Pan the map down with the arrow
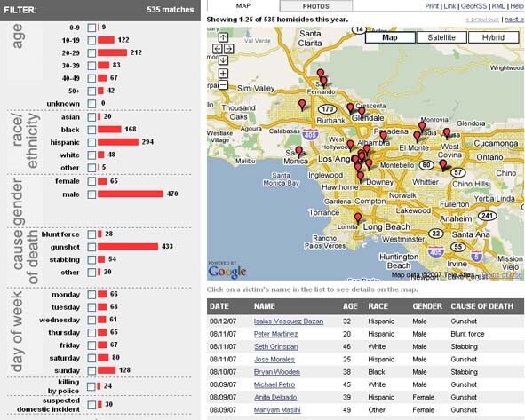 click(223, 59)
